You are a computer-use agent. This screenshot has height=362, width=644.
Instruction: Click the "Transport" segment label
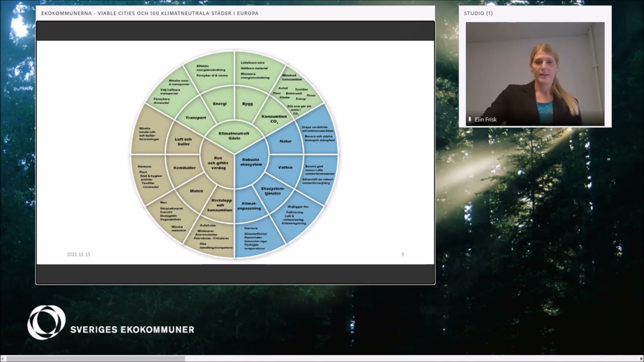click(x=196, y=118)
